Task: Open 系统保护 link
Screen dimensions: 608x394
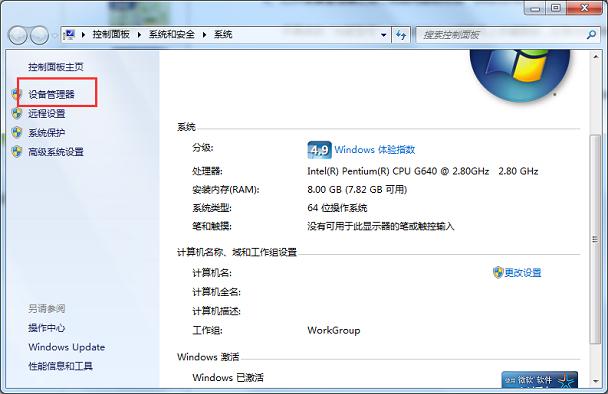Action: pos(46,133)
